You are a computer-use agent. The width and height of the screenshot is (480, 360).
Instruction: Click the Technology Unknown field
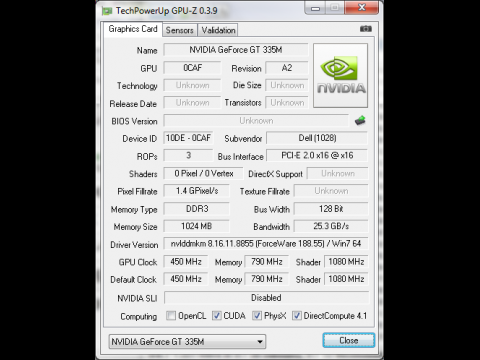pyautogui.click(x=192, y=85)
